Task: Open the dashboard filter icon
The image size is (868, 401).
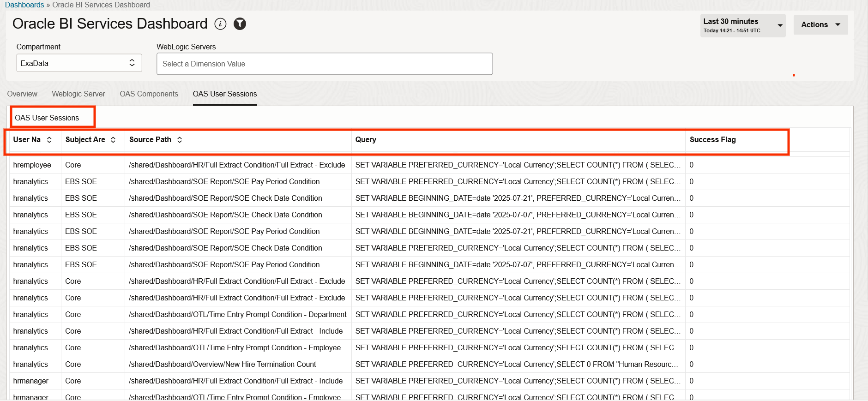Action: pyautogui.click(x=240, y=24)
